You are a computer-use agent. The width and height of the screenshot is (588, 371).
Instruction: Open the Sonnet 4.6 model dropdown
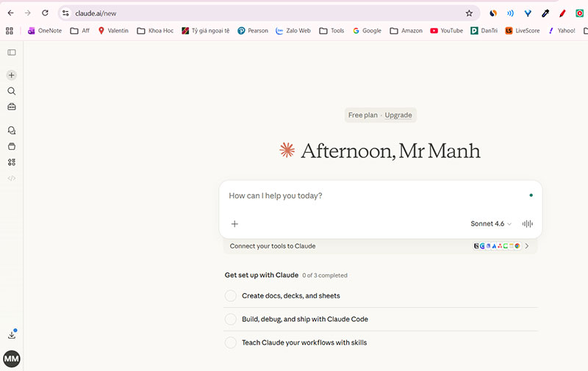coord(491,224)
